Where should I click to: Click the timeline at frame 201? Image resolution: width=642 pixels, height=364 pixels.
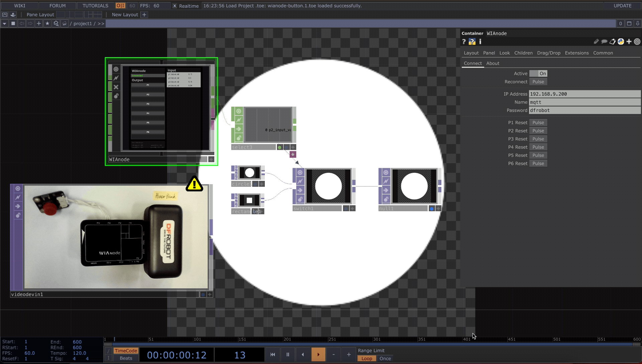pyautogui.click(x=284, y=339)
